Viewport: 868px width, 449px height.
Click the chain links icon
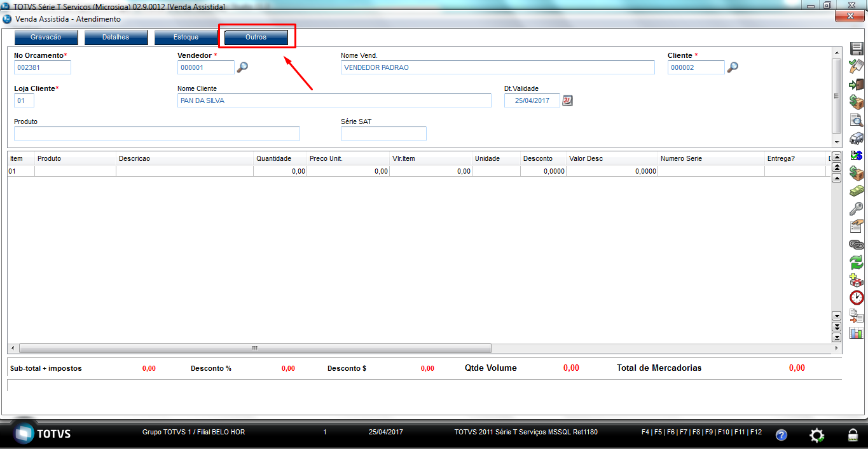coord(857,244)
